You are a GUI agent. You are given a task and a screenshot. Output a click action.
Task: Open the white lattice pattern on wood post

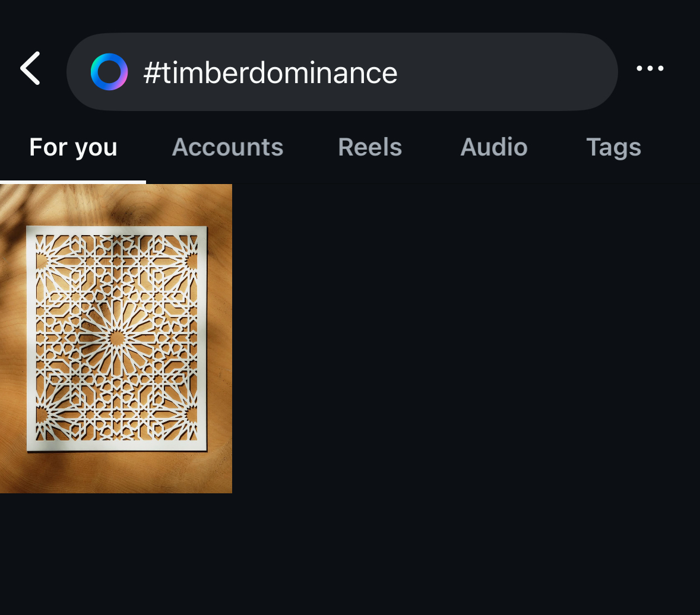click(x=116, y=338)
